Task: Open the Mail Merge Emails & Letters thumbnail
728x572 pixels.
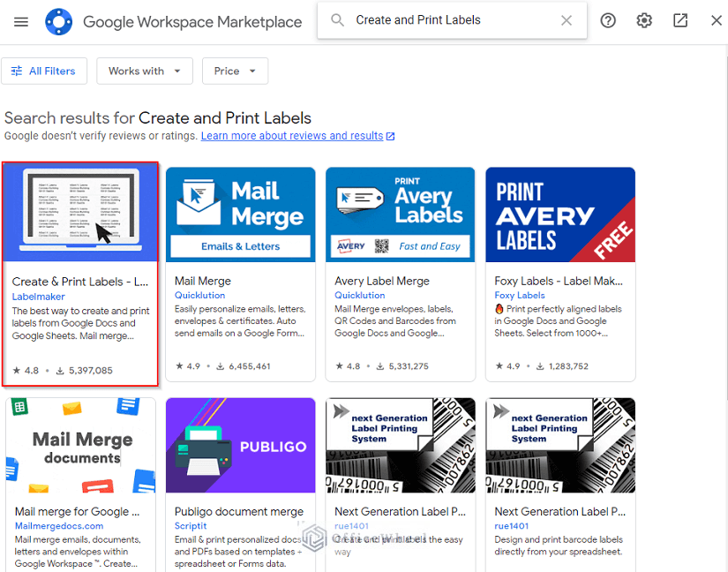Action: coord(241,214)
